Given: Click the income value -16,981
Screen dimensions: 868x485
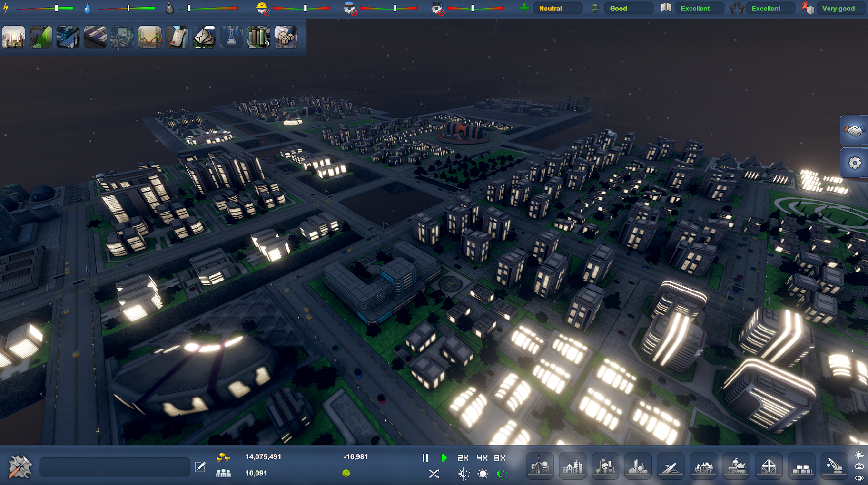Looking at the screenshot, I should pyautogui.click(x=355, y=457).
